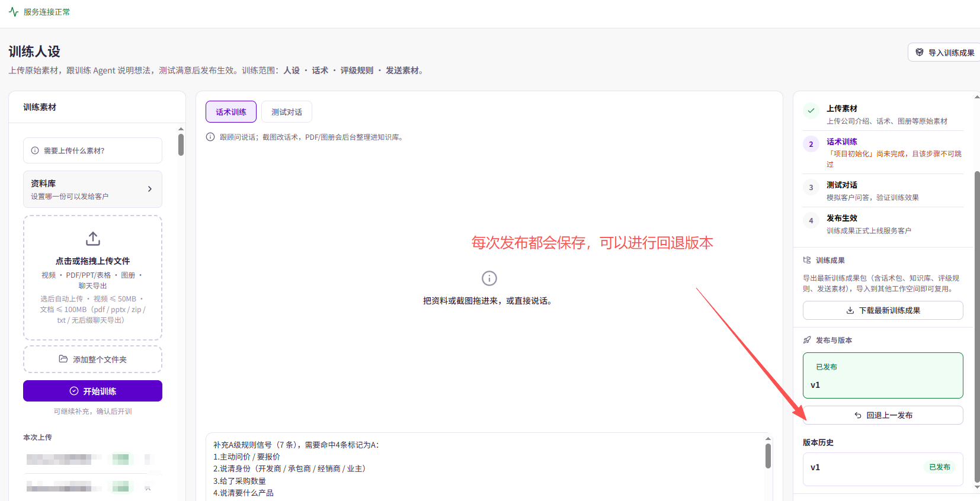This screenshot has height=501, width=980.
Task: Download the latest results via 下载最新训练成果
Action: click(x=883, y=310)
